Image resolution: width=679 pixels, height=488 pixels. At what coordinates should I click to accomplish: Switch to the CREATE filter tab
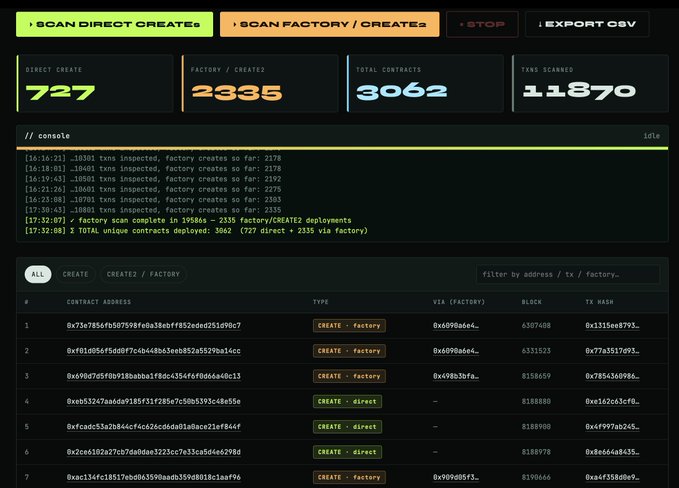75,274
